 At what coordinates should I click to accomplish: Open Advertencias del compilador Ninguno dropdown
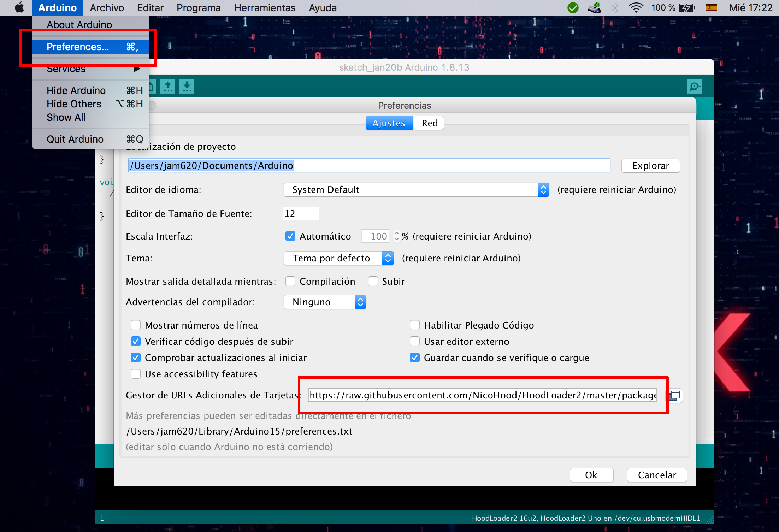pyautogui.click(x=325, y=302)
